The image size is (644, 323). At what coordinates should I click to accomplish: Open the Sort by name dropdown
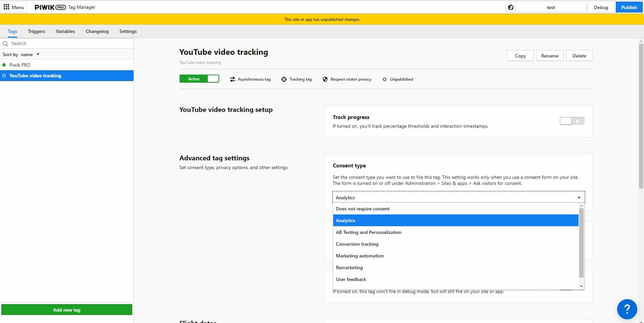pos(21,54)
